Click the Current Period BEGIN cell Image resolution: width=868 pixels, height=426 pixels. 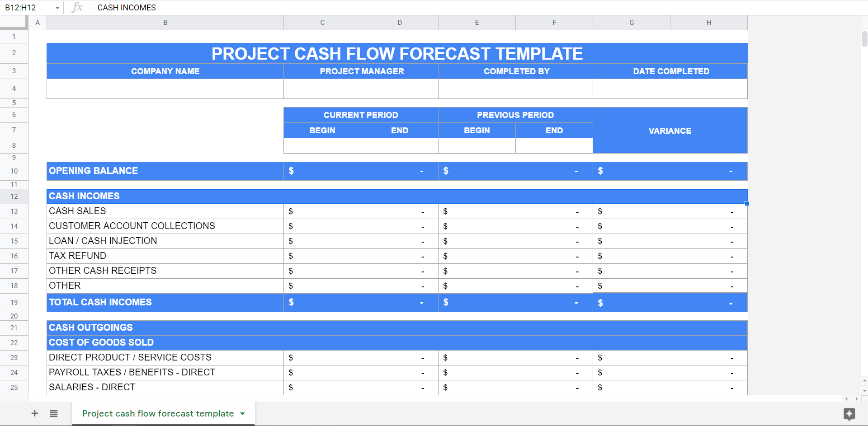(322, 131)
